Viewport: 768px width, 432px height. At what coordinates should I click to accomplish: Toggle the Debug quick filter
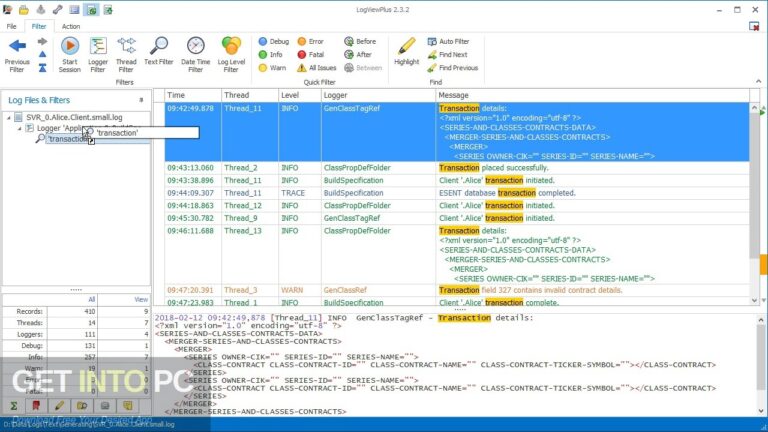[274, 42]
